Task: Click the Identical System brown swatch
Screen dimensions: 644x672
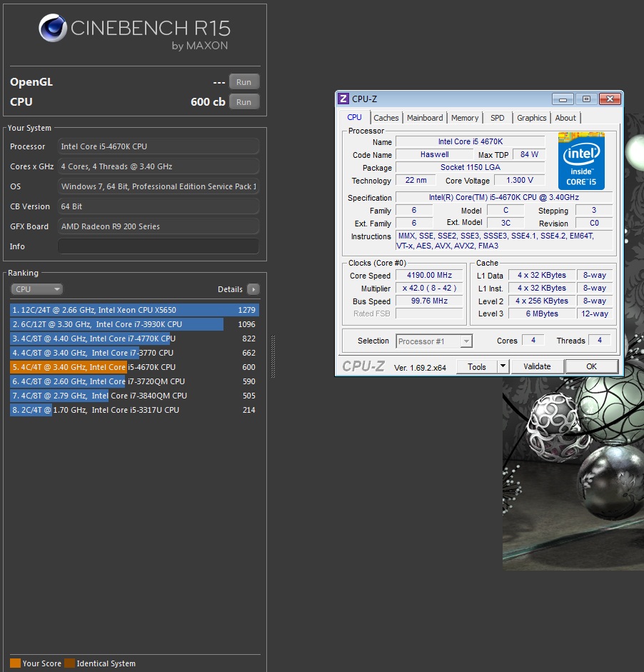Action: (69, 663)
